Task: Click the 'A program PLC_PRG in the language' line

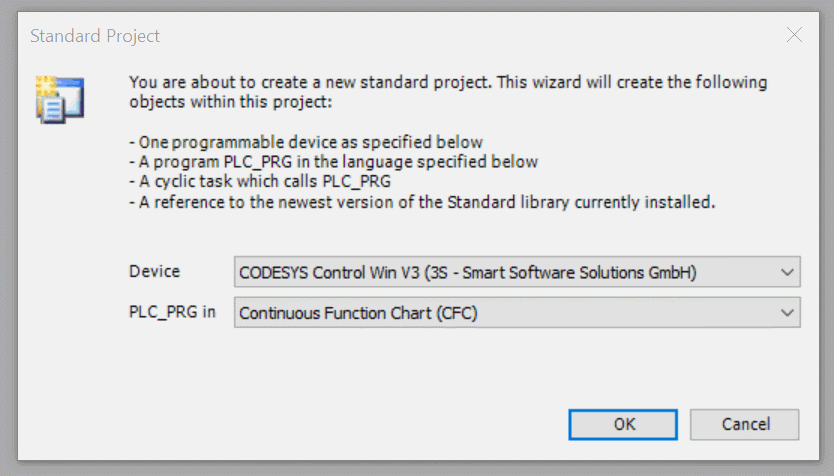Action: point(333,162)
